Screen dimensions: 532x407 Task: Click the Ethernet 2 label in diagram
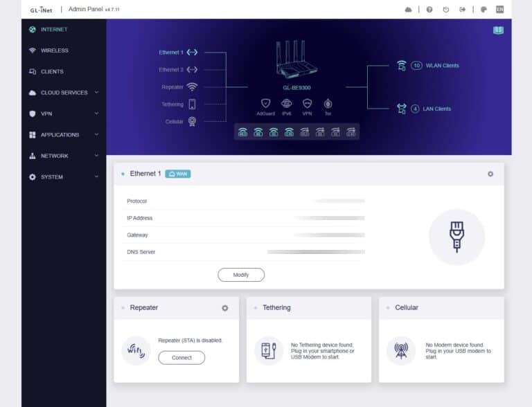click(171, 69)
